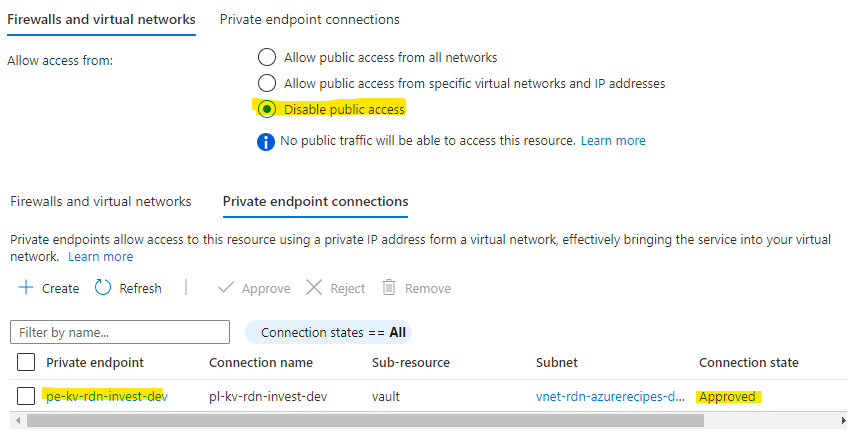The height and width of the screenshot is (437, 859).
Task: Click the plus Create icon
Action: 26,288
